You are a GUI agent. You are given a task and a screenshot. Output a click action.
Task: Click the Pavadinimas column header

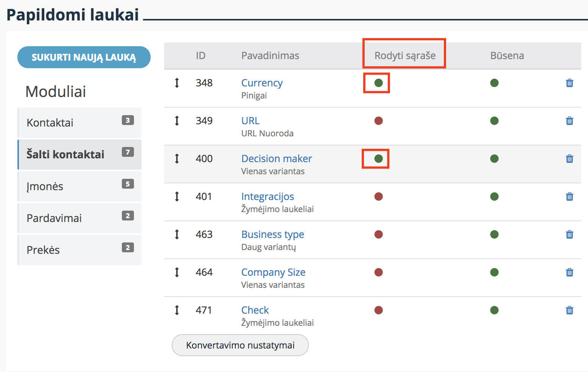270,56
